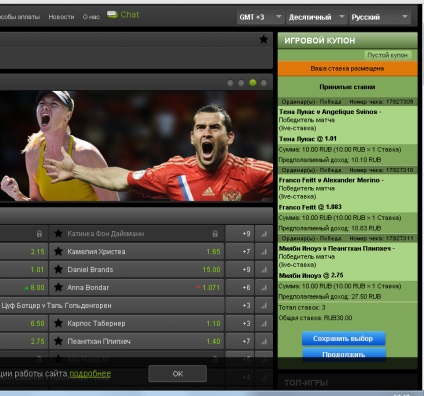Image resolution: width=424 pixels, height=396 pixels.
Task: Click the подробнее link
Action: pyautogui.click(x=90, y=374)
